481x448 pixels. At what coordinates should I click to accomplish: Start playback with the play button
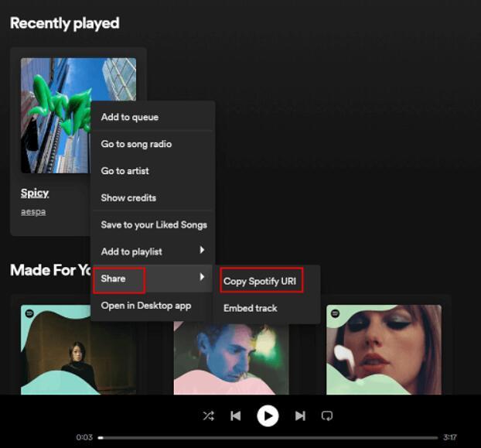click(268, 416)
